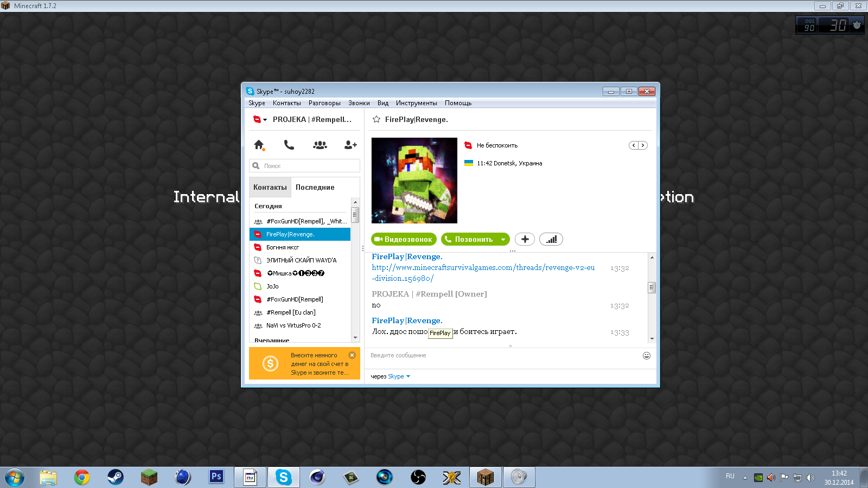Select the FirePlay|Revenge. contact

tap(300, 234)
